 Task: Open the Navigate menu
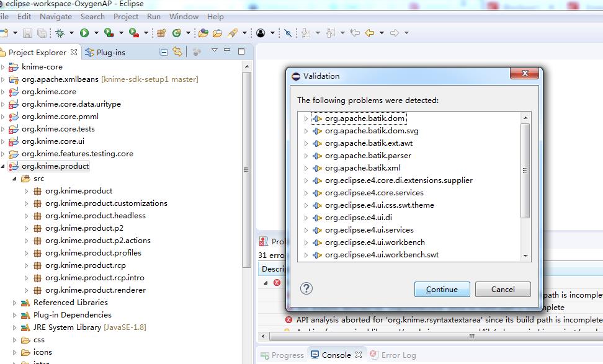click(x=56, y=17)
